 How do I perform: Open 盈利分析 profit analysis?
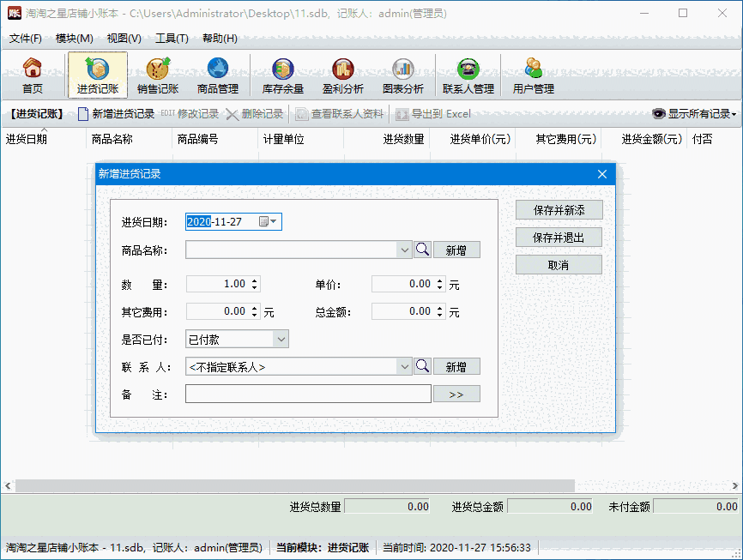343,75
